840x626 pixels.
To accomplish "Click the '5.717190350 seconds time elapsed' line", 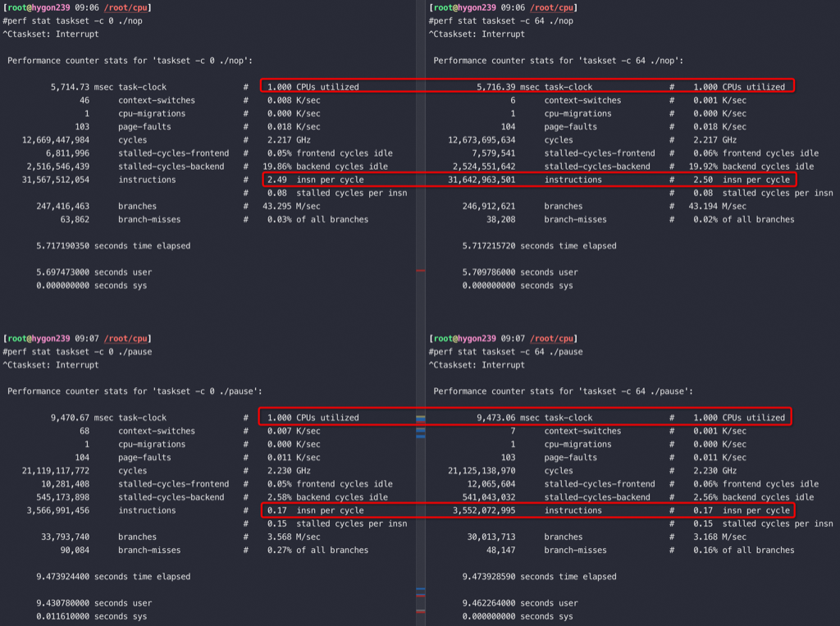I will [x=113, y=246].
